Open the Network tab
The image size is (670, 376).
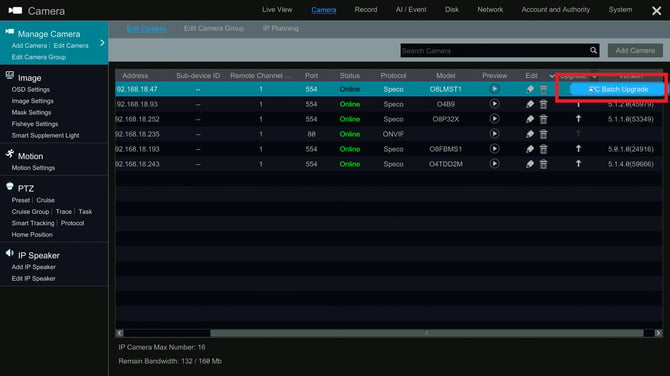[490, 9]
